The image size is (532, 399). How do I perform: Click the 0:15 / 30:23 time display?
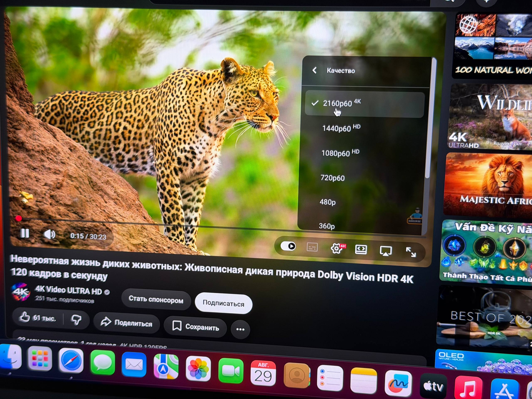coord(88,236)
